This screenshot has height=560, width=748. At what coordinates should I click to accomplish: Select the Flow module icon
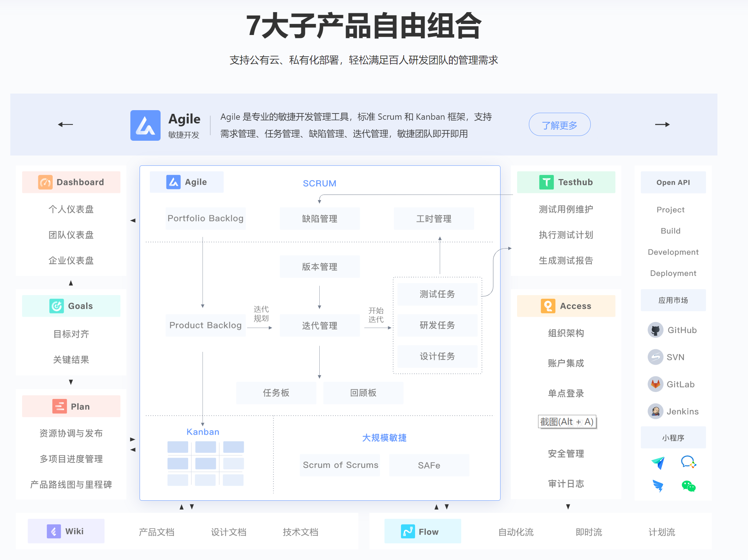(x=408, y=531)
